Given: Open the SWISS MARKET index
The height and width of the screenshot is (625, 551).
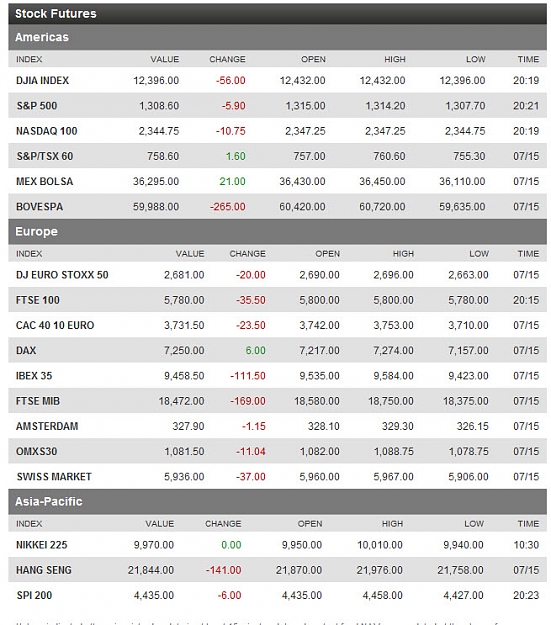Looking at the screenshot, I should click(x=54, y=477).
